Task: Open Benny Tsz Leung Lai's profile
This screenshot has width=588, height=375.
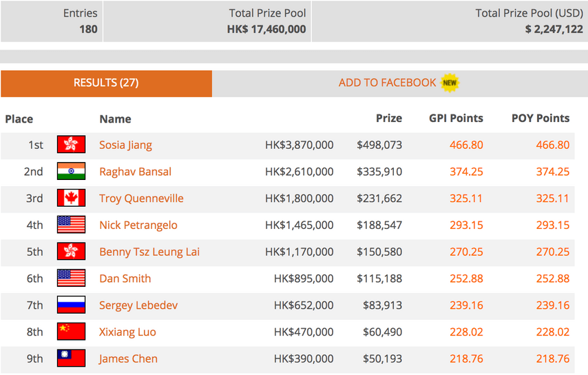Action: click(149, 252)
